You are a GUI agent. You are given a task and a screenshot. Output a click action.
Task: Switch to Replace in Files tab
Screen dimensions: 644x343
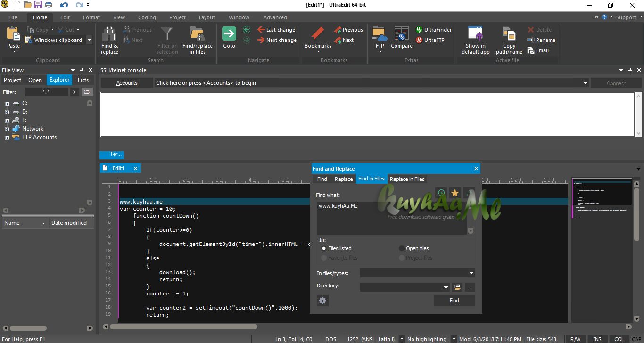[x=407, y=179]
